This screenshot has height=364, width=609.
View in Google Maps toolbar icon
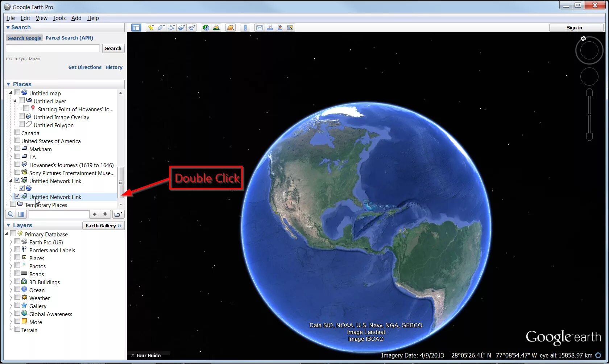coord(290,28)
